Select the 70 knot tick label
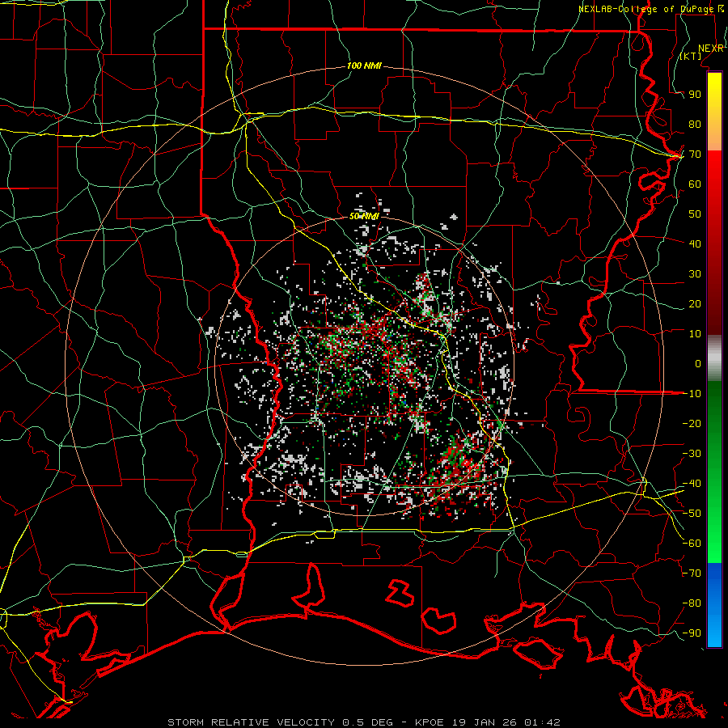Screen dimensions: 728x728 tap(695, 154)
